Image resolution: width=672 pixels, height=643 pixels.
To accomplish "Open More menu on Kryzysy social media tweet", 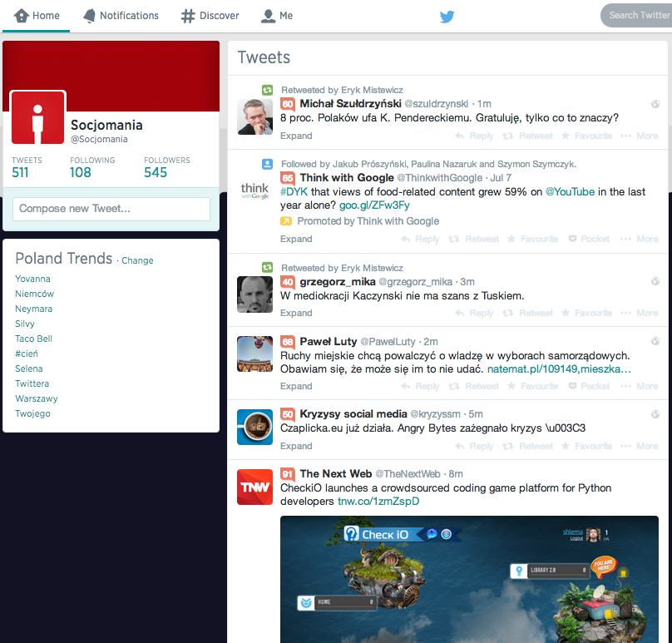I will [639, 446].
